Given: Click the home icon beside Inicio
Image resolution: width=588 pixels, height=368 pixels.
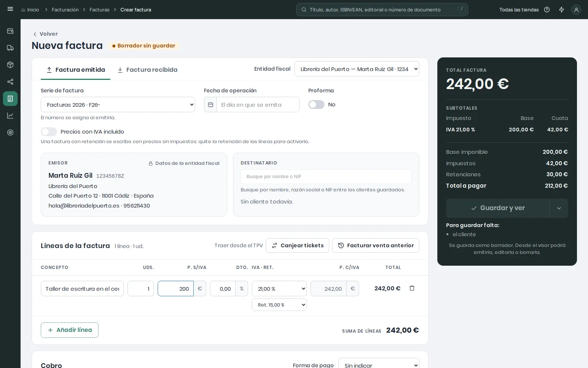Looking at the screenshot, I should point(24,10).
